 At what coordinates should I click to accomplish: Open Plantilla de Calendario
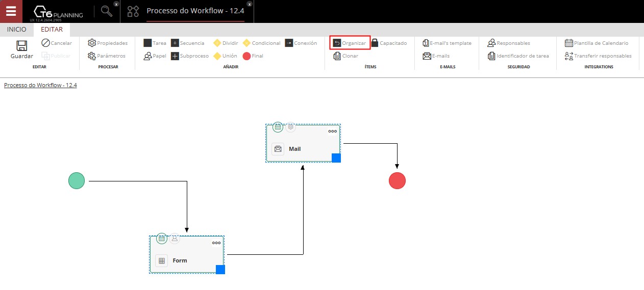tap(597, 43)
